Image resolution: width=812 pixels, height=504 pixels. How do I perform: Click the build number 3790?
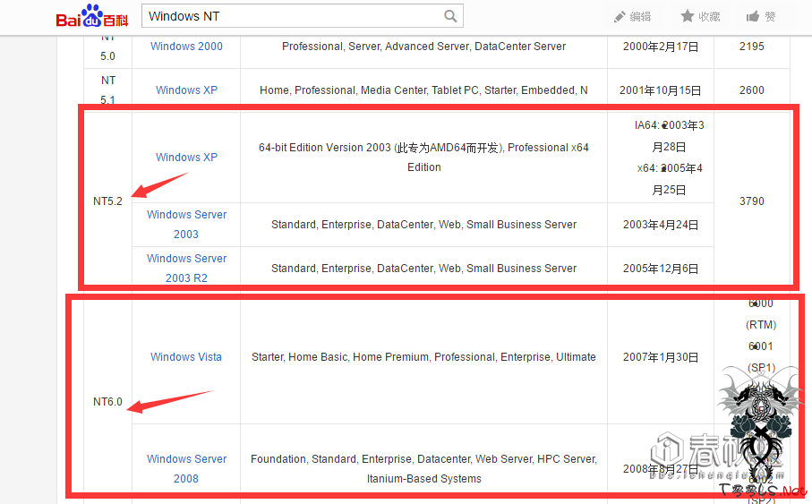tap(752, 201)
